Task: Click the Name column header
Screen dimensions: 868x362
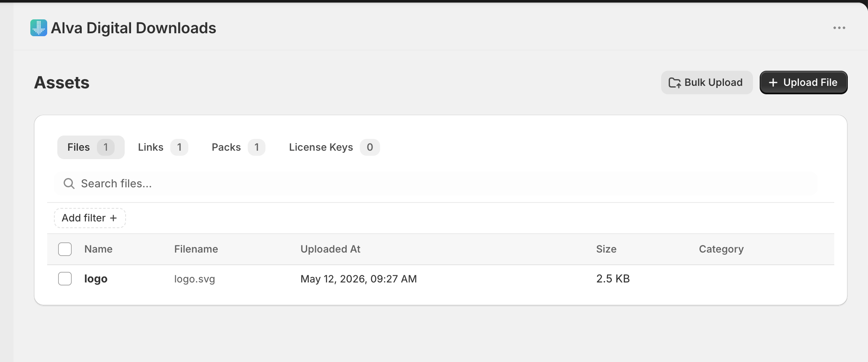Action: (98, 249)
